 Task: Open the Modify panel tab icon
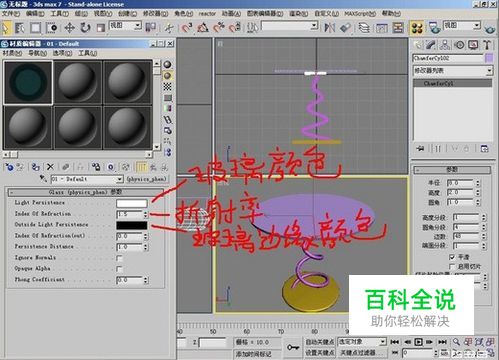[431, 45]
